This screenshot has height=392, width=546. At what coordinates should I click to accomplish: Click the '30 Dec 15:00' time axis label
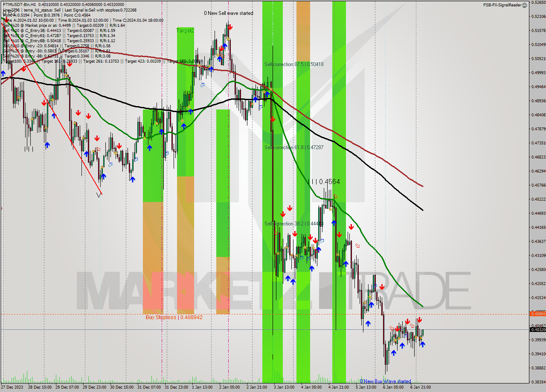pos(122,387)
